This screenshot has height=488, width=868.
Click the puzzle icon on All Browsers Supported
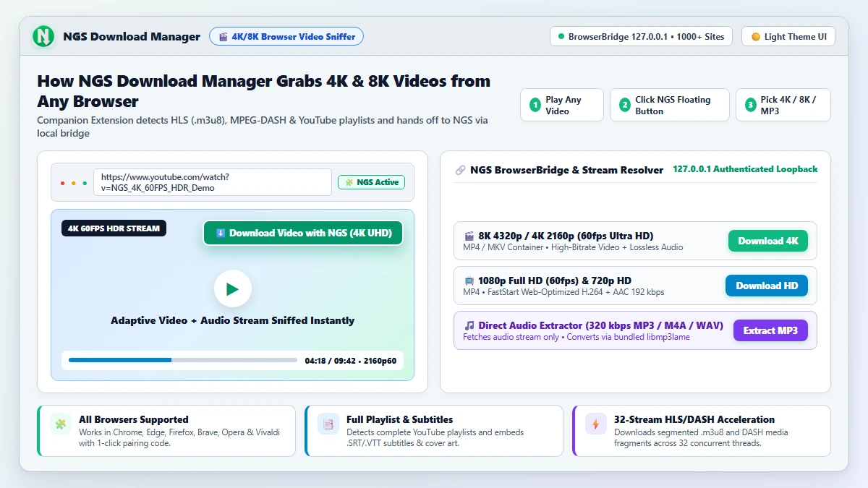61,424
